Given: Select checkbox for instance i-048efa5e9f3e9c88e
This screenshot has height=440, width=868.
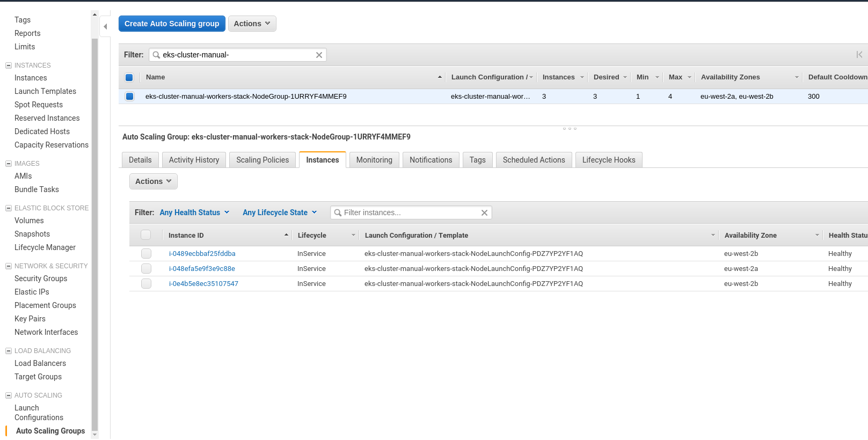Looking at the screenshot, I should pos(146,269).
